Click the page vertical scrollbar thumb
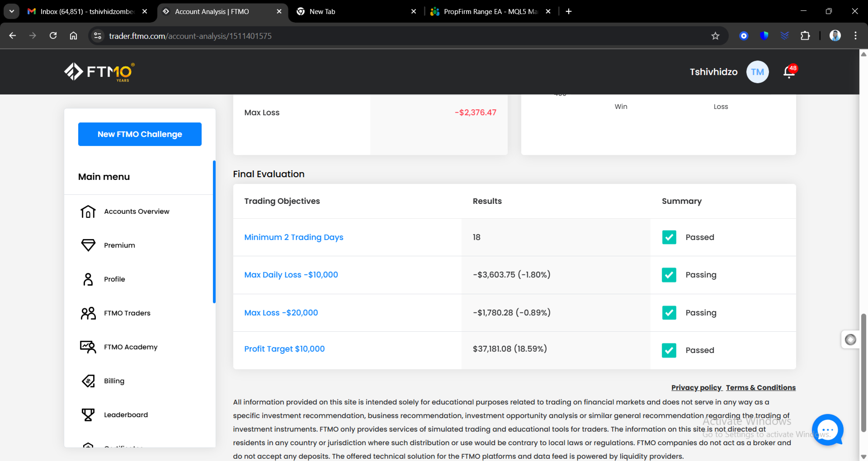This screenshot has width=868, height=461. tap(863, 373)
